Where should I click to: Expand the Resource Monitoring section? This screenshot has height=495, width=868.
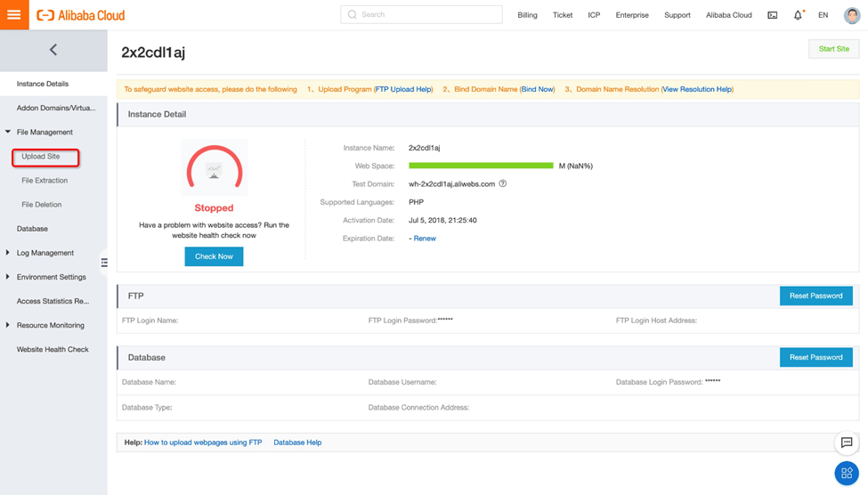[x=9, y=325]
